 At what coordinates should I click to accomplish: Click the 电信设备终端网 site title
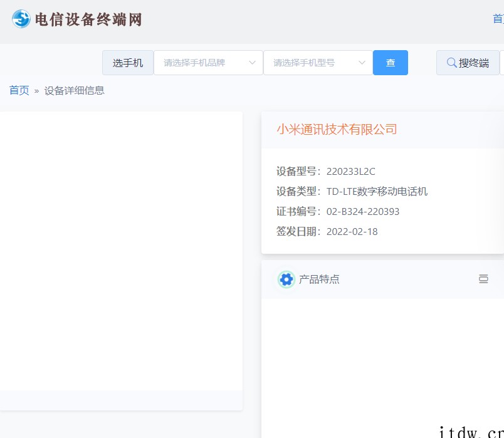(x=88, y=19)
